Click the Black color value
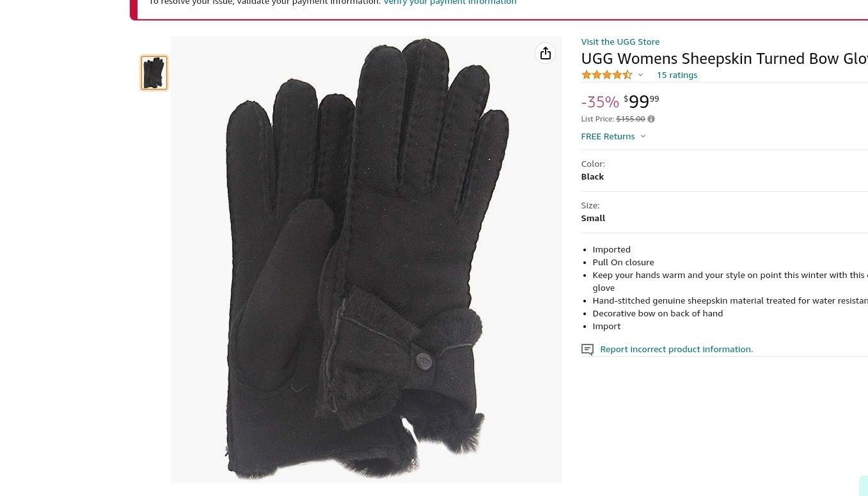The image size is (868, 496). click(592, 176)
